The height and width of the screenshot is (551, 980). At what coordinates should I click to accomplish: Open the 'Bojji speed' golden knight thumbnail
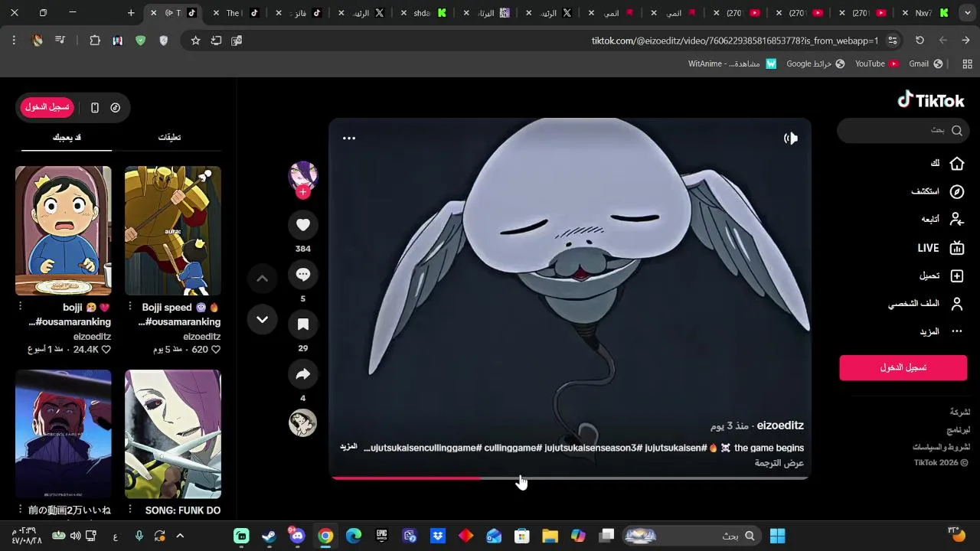pos(173,231)
